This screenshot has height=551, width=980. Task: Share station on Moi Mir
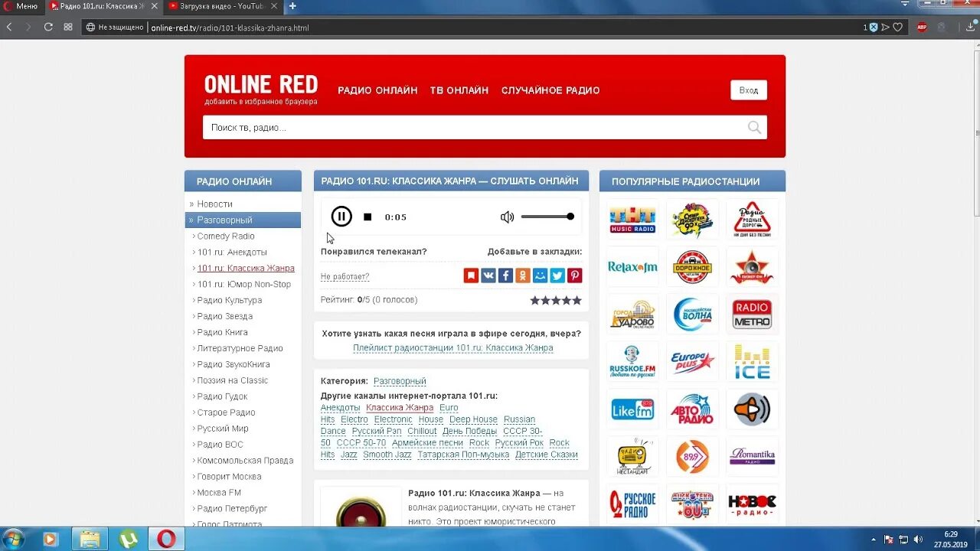click(541, 275)
